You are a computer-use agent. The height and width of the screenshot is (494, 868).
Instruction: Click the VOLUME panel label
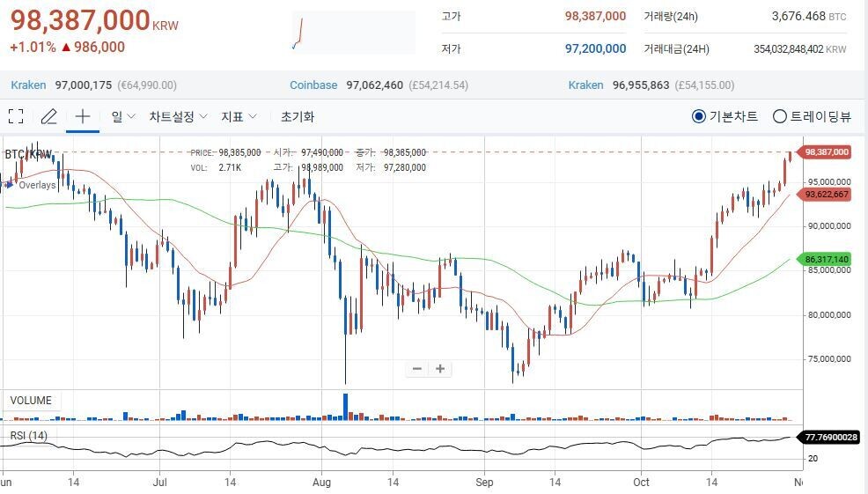point(31,401)
